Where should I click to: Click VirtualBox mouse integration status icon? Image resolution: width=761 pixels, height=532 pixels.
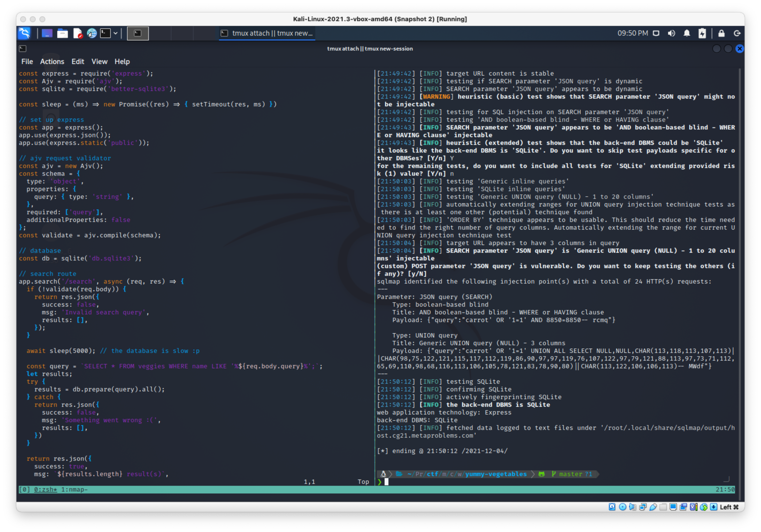(704, 507)
